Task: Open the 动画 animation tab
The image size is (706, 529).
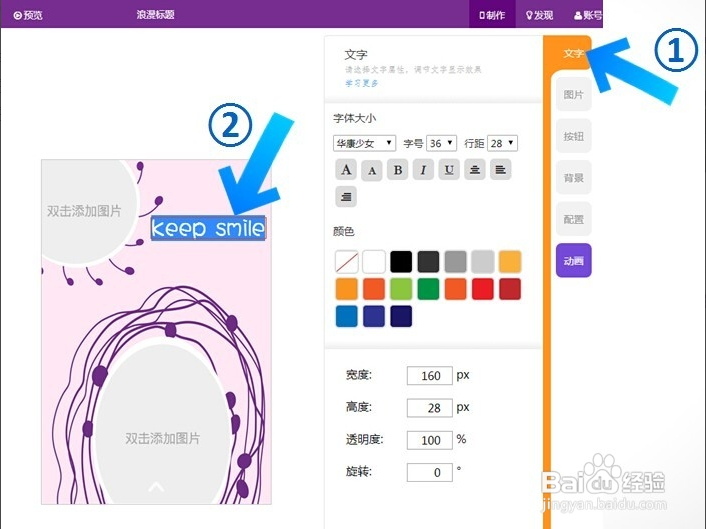Action: (573, 261)
